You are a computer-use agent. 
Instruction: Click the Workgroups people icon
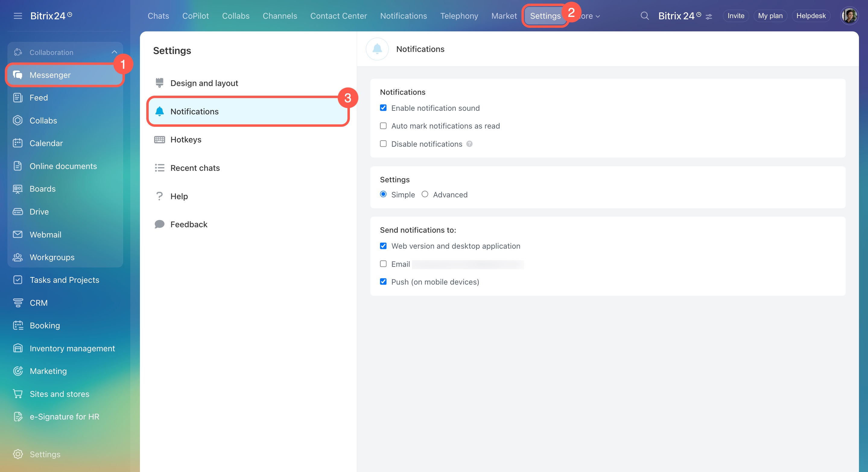(x=17, y=257)
